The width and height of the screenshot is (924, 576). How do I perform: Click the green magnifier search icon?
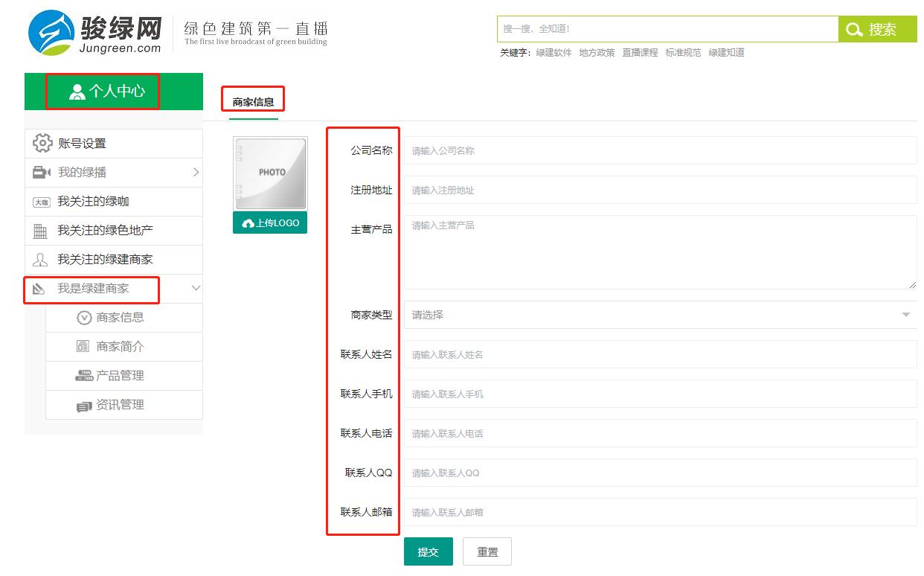(853, 29)
